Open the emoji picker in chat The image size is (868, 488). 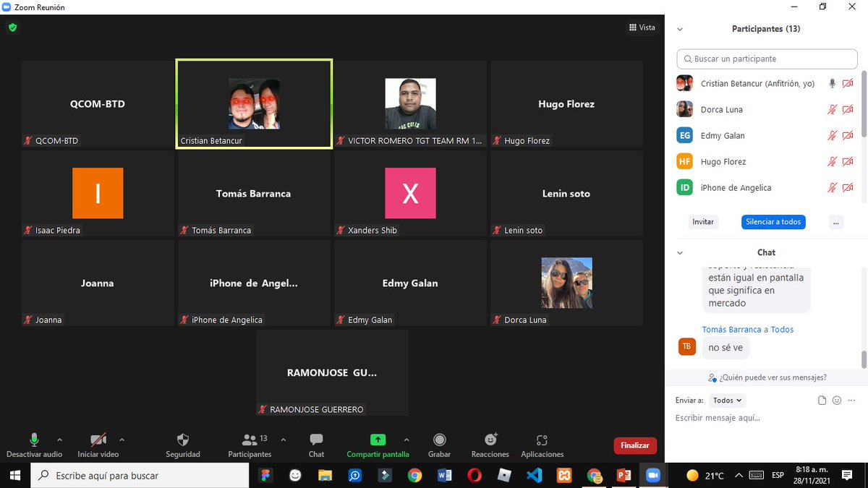tap(837, 400)
